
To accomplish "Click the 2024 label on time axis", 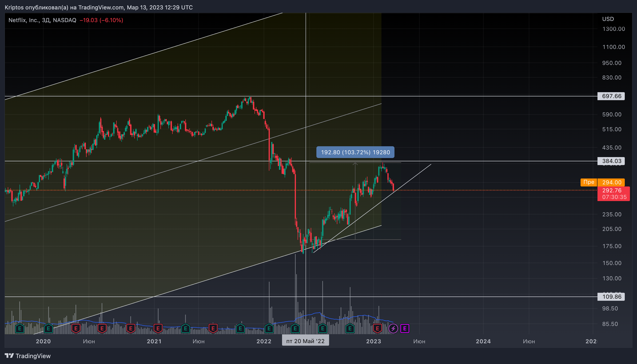I will 483,341.
